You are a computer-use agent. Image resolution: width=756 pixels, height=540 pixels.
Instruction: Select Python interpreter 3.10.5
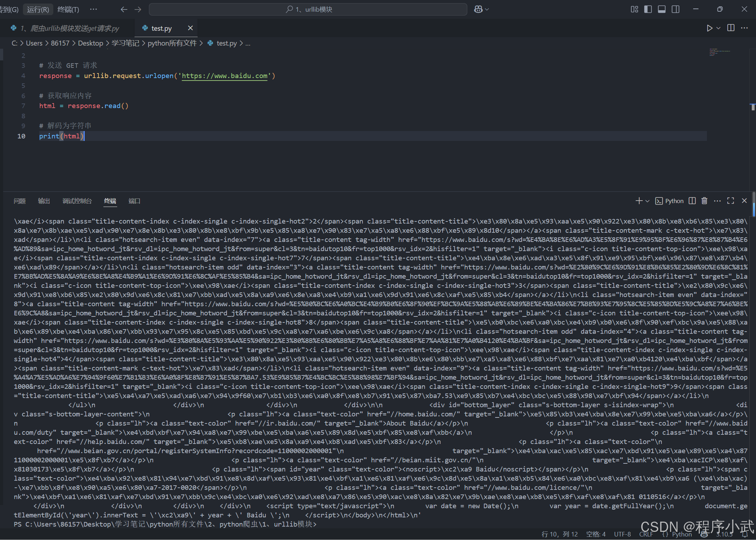tap(724, 534)
